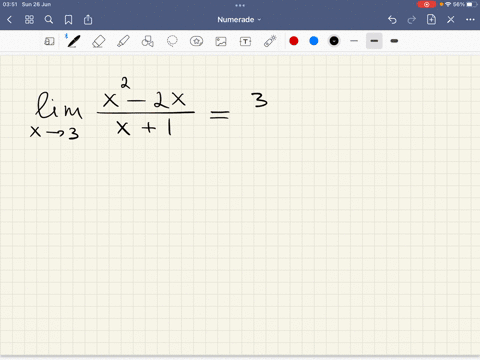The width and height of the screenshot is (480, 360).
Task: Bookmark the current page
Action: pyautogui.click(x=68, y=20)
